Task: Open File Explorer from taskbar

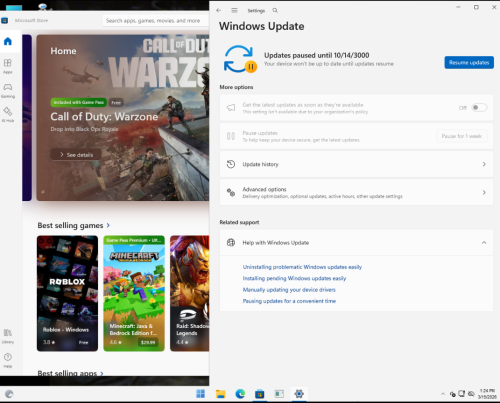Action: (x=220, y=394)
